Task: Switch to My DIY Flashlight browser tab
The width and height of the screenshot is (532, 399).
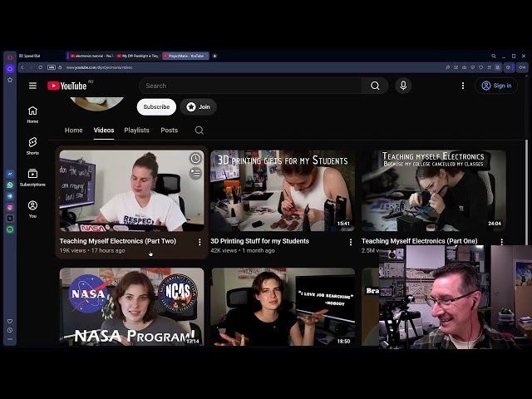Action: tap(138, 56)
